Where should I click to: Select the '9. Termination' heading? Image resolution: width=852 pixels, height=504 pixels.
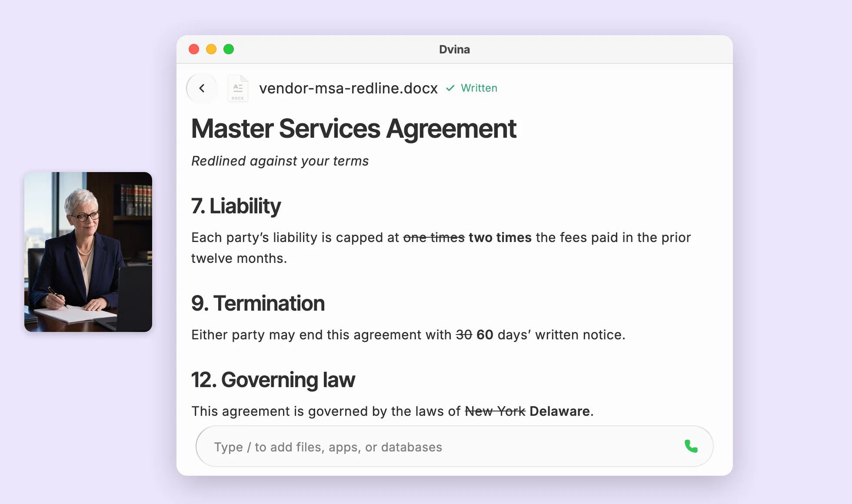(258, 303)
